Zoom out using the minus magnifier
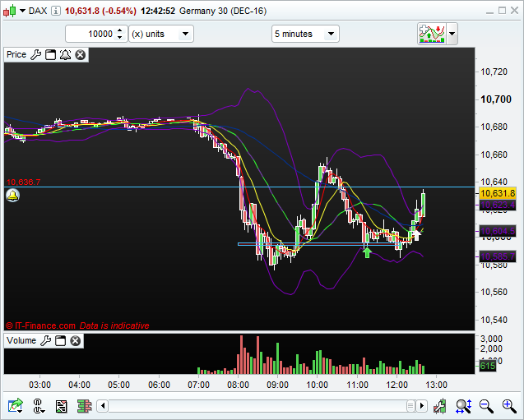The width and height of the screenshot is (524, 420). [486, 406]
